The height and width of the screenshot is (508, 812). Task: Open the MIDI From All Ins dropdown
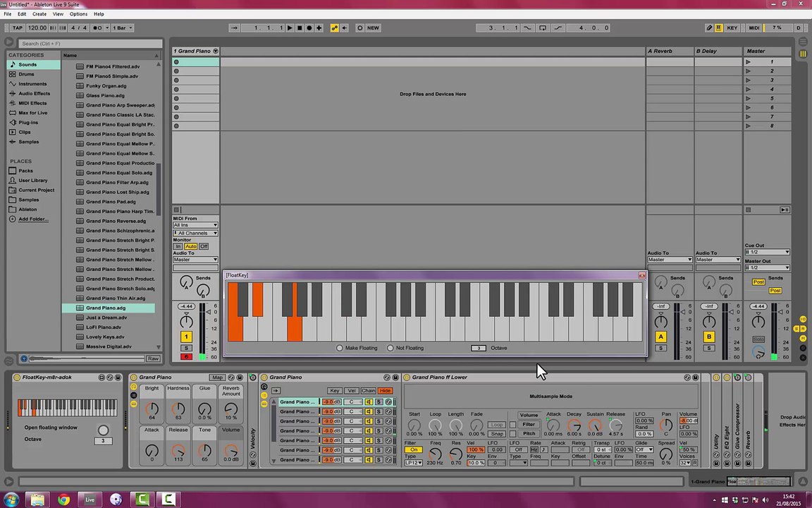click(x=195, y=225)
